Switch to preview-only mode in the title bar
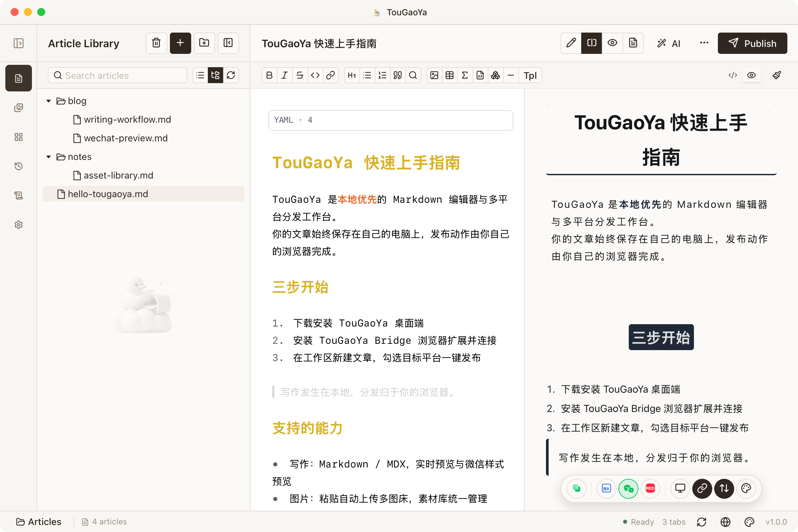This screenshot has height=532, width=798. click(612, 43)
